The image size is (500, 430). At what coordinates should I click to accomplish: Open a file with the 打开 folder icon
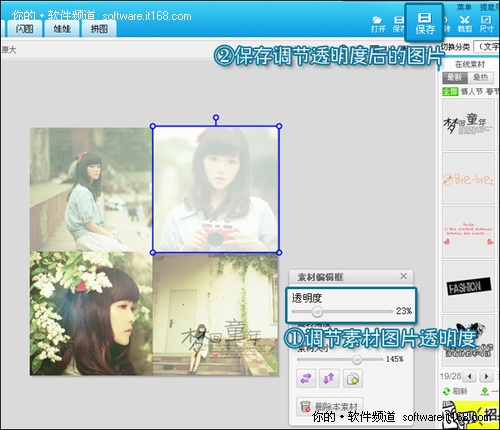tap(378, 25)
